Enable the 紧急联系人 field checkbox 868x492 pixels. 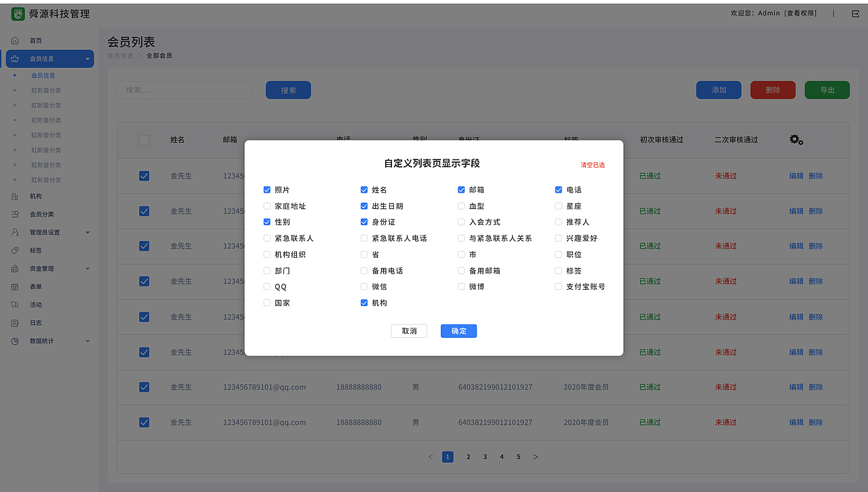click(x=267, y=238)
